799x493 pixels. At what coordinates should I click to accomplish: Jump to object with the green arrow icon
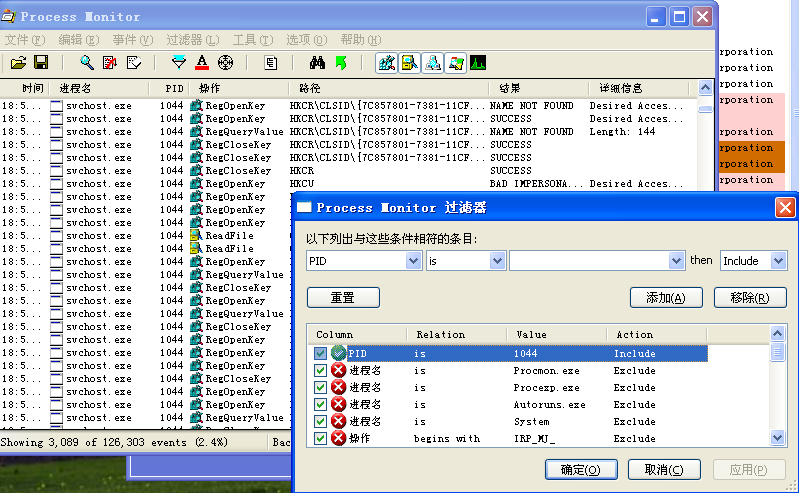pyautogui.click(x=341, y=63)
